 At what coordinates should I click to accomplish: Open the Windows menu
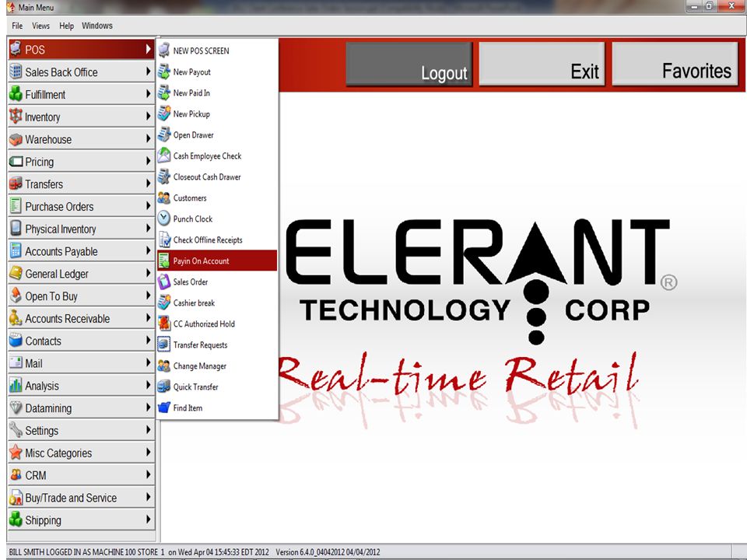[x=96, y=26]
